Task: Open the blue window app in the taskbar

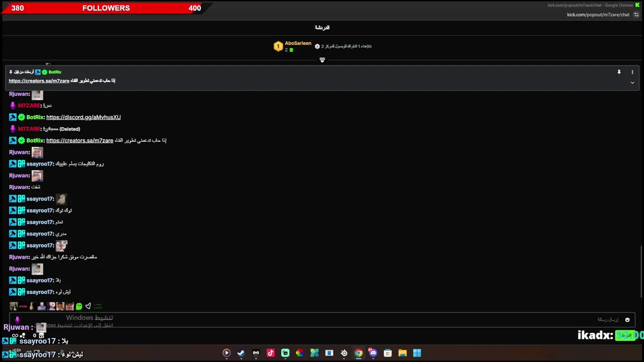Action: click(329, 353)
